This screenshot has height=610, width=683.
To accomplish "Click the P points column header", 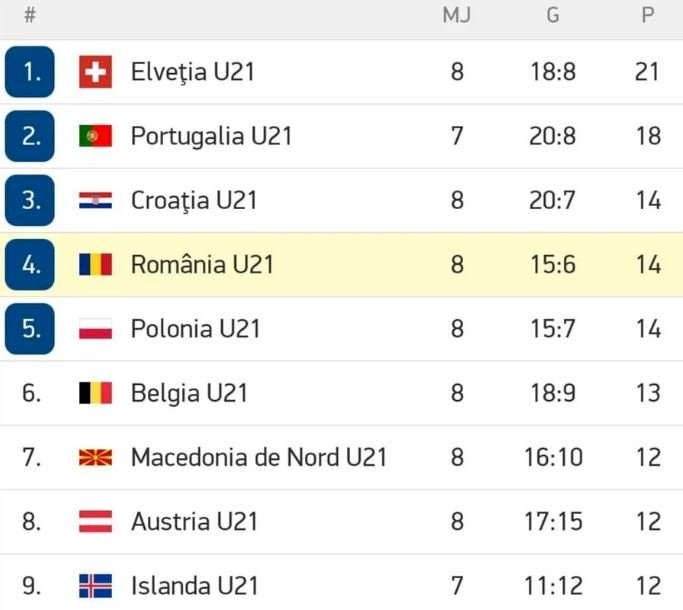I will click(x=648, y=15).
